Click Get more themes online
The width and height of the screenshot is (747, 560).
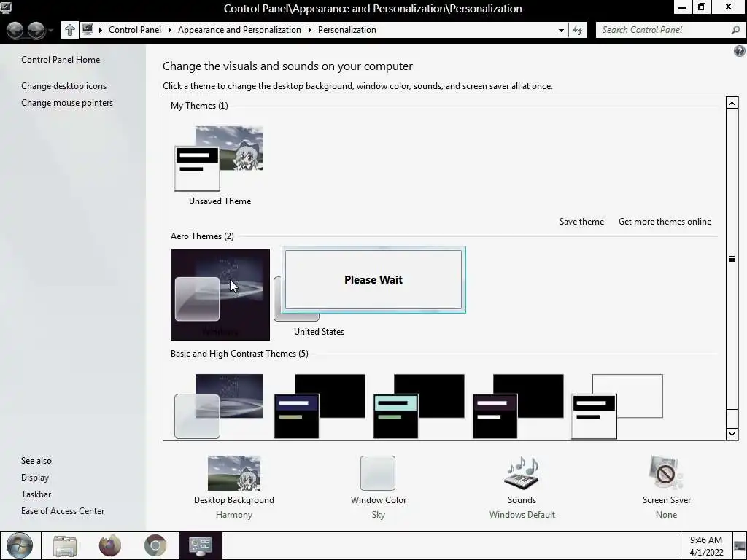[665, 222]
